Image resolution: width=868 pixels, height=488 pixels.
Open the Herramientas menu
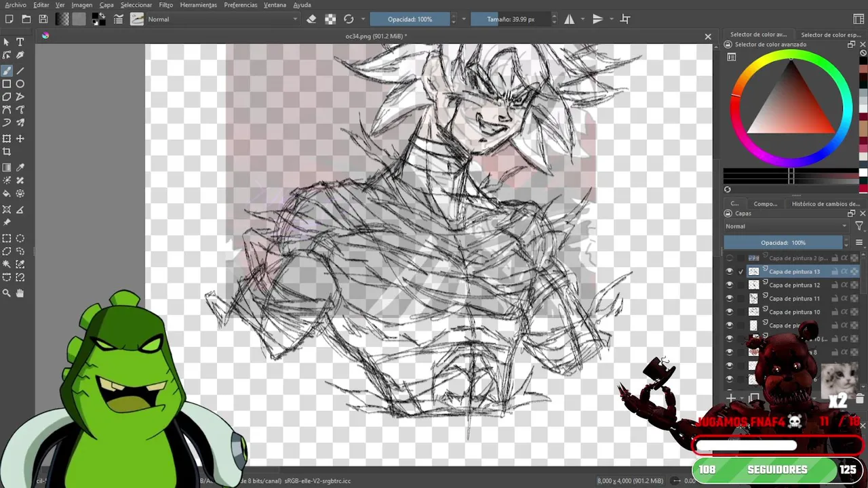199,5
